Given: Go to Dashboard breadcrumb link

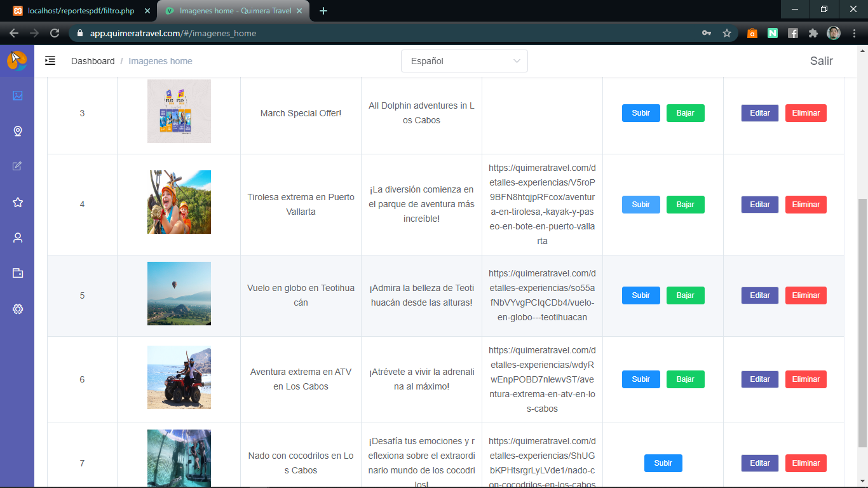Looking at the screenshot, I should tap(93, 61).
